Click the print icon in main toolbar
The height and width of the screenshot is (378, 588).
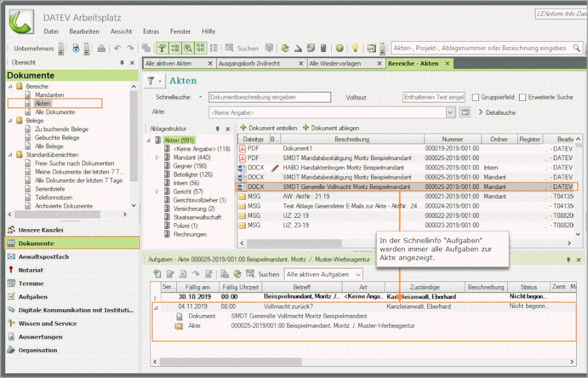(x=101, y=48)
